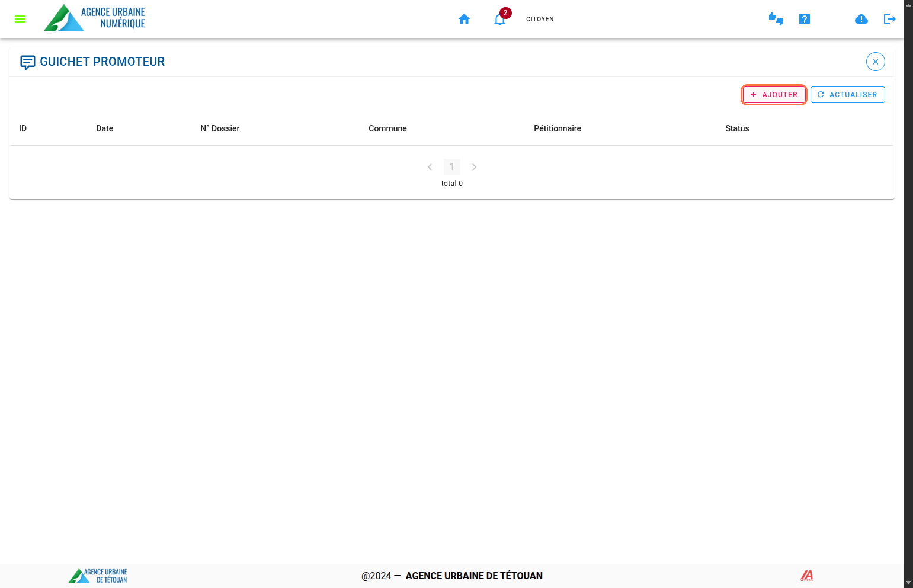The image size is (913, 588).
Task: Select page 1 in pagination
Action: coord(451,167)
